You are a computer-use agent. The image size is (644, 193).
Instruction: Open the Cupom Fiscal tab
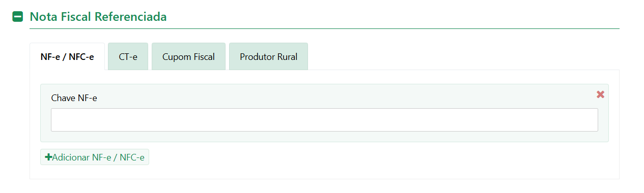[x=188, y=56]
